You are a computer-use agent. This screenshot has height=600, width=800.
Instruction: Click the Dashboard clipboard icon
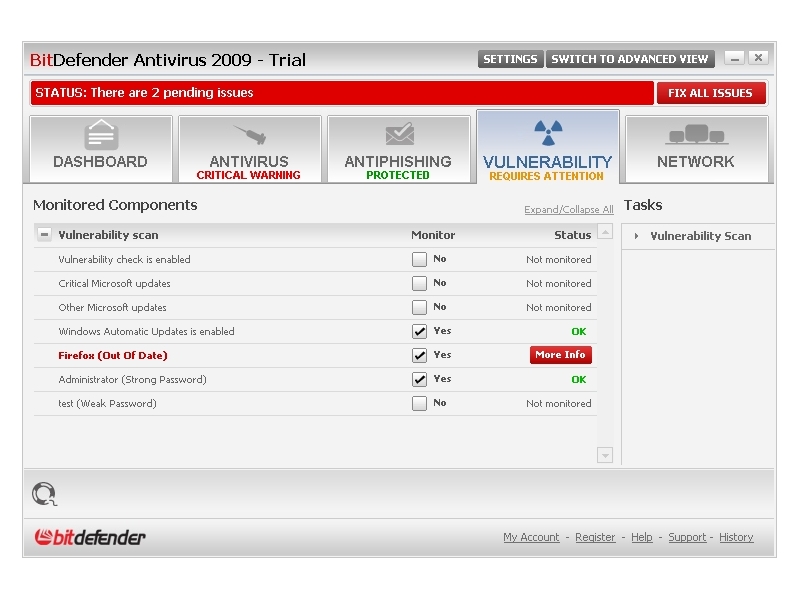[x=101, y=134]
